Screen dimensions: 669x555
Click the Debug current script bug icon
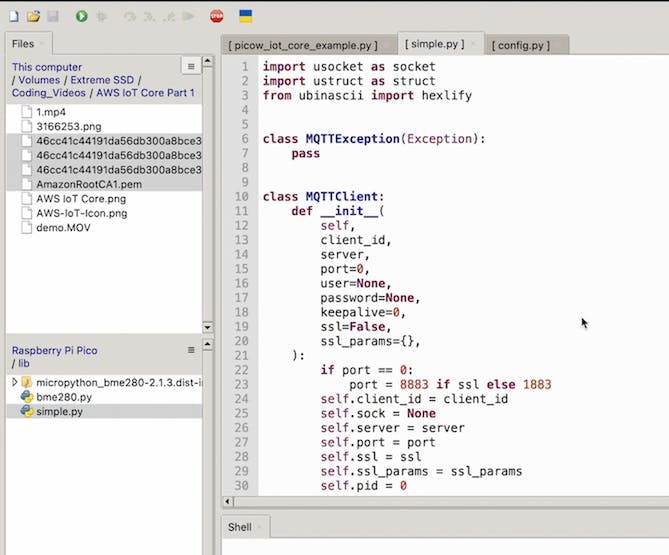[100, 16]
